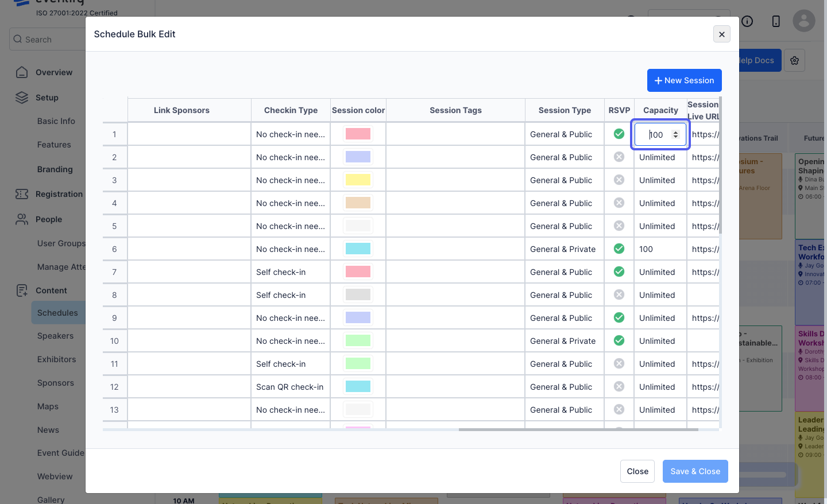Open Session Type cell in row 13
The image size is (827, 504).
(565, 410)
